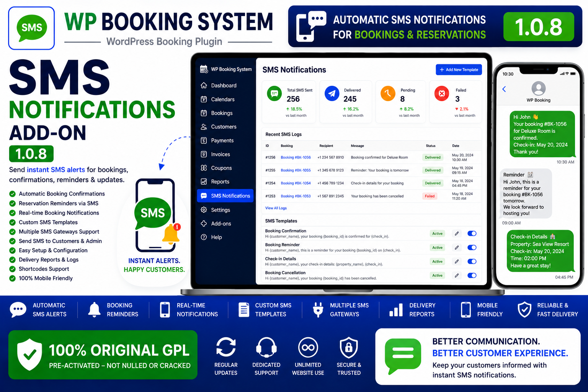588x392 pixels.
Task: Open the Booking #BK-1056 link
Action: [296, 157]
